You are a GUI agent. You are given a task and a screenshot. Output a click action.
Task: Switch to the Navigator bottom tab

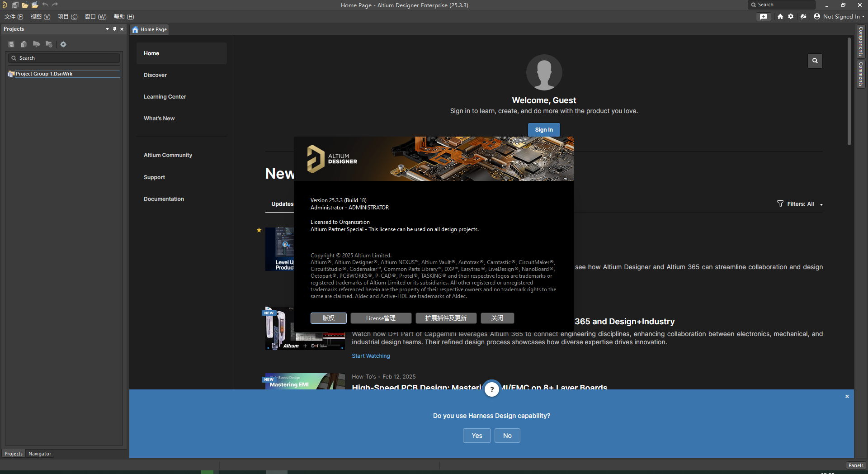[40, 454]
